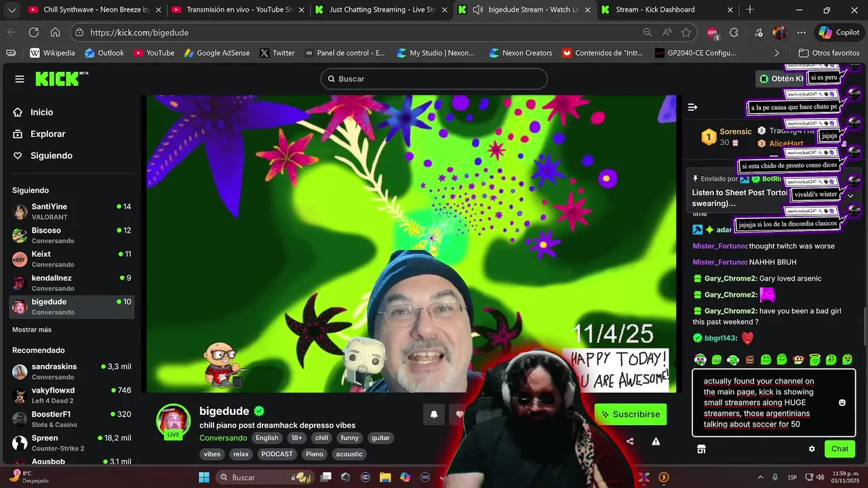Open BoostlerF1 Slots & Casino channel
This screenshot has width=868, height=488.
[72, 419]
